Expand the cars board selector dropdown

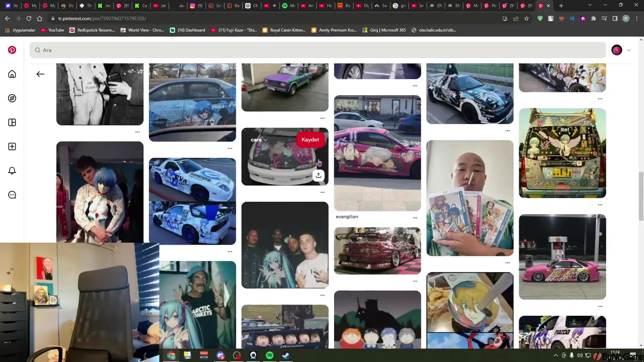(259, 140)
